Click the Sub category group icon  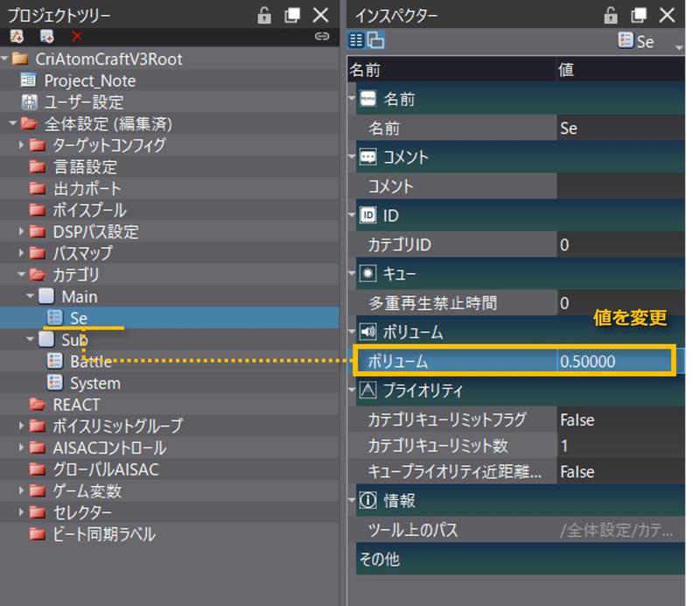click(46, 339)
